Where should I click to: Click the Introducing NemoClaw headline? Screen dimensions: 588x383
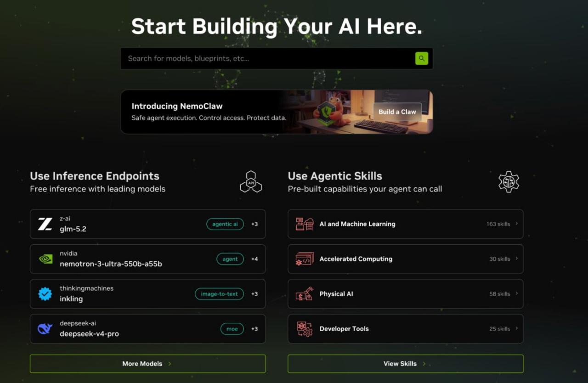[x=177, y=106]
